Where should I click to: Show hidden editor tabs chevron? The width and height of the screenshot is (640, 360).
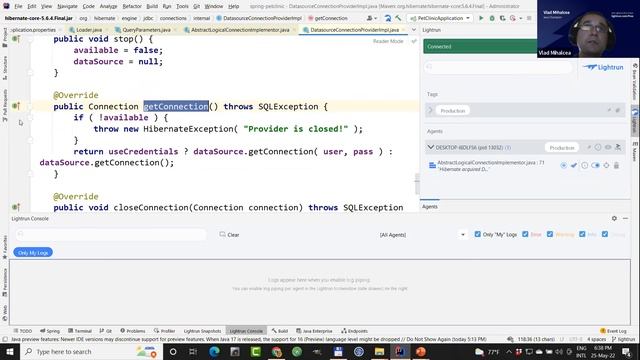pos(413,30)
